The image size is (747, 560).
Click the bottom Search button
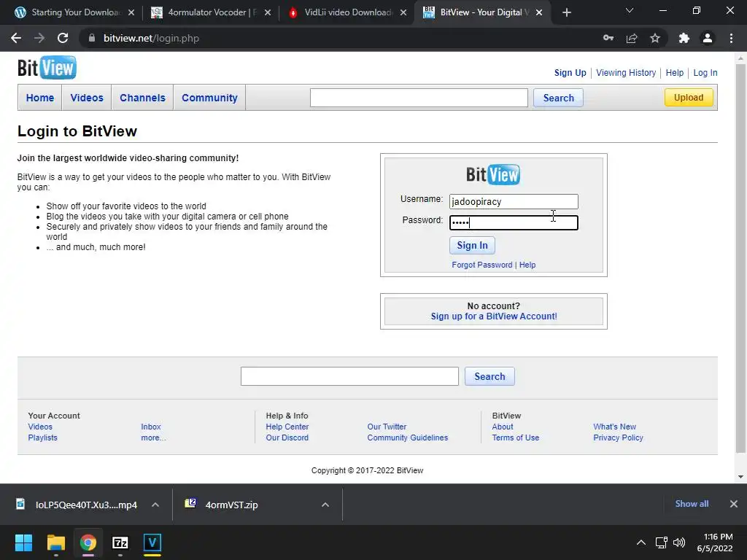click(x=489, y=376)
